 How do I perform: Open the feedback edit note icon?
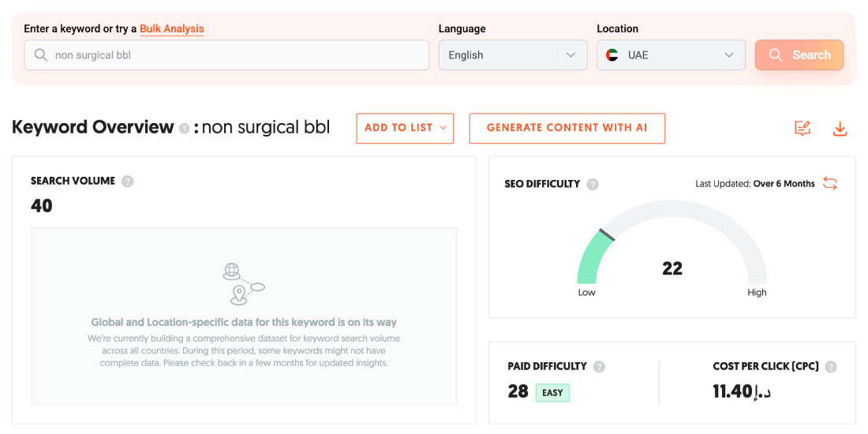click(803, 128)
